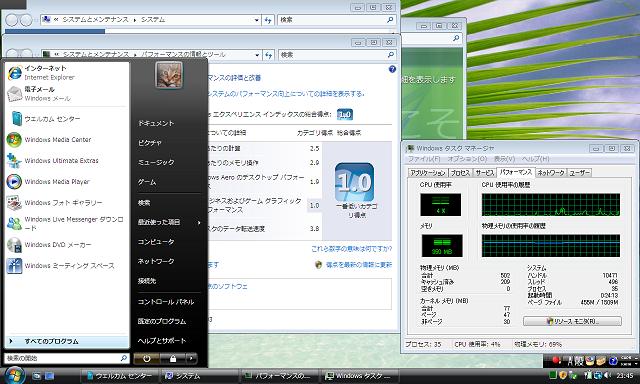Click the power button in the Start menu
This screenshot has height=384, width=640.
click(147, 359)
